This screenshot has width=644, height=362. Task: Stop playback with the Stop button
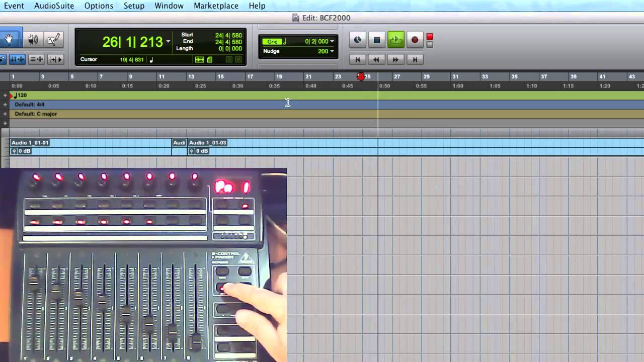coord(376,40)
